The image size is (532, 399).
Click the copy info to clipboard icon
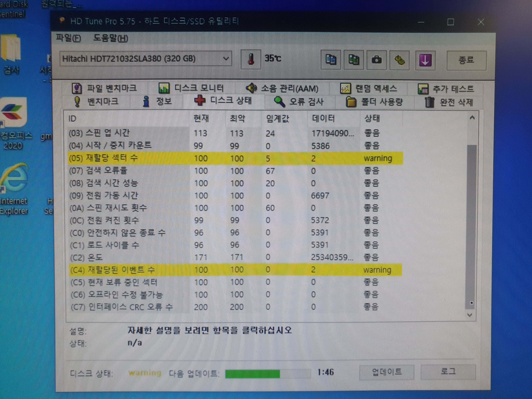tap(331, 59)
